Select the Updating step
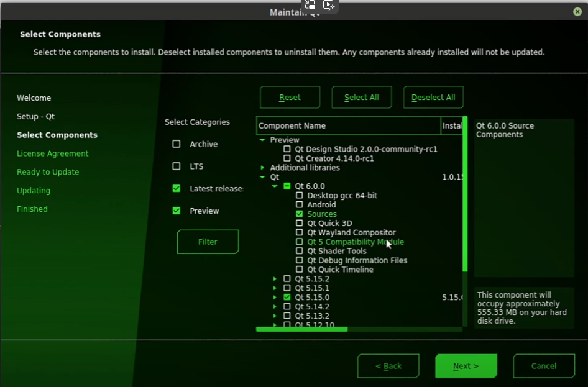The width and height of the screenshot is (588, 387). (x=34, y=190)
